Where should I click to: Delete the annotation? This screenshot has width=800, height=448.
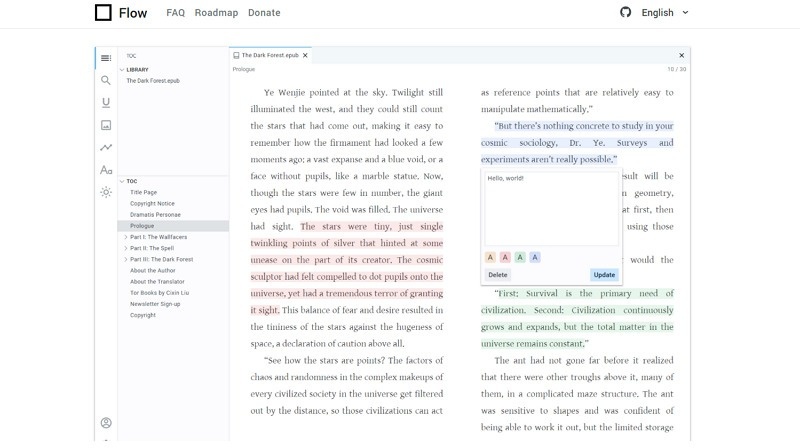(497, 275)
